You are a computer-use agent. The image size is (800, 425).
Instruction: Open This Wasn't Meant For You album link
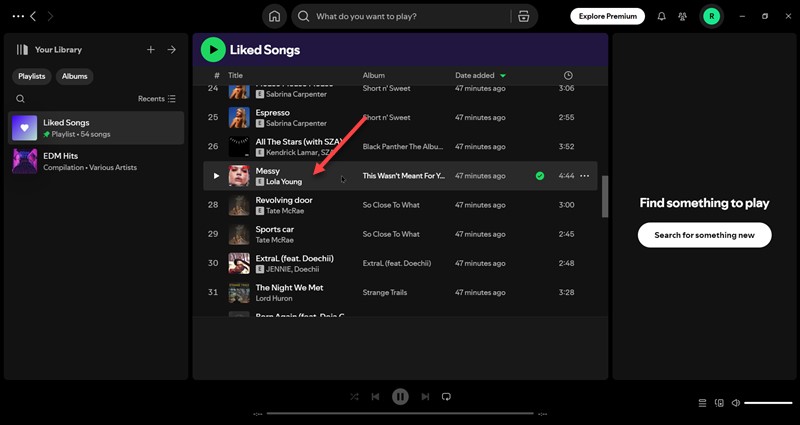[x=404, y=176]
